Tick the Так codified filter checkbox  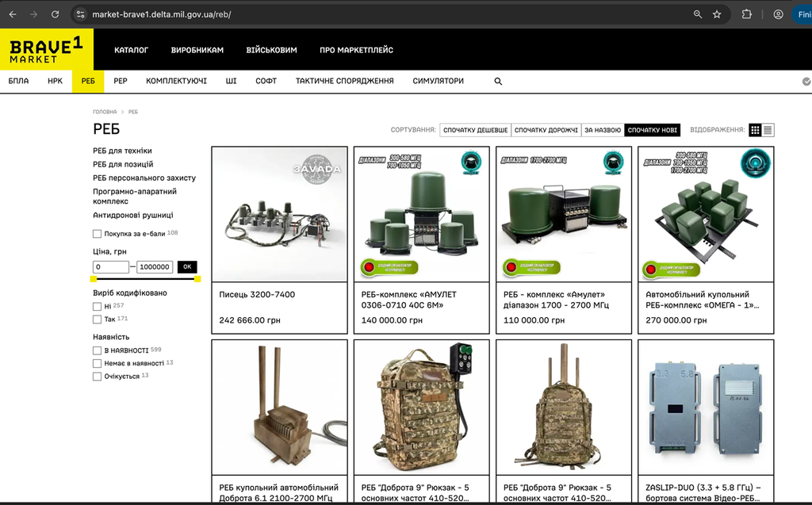(97, 319)
